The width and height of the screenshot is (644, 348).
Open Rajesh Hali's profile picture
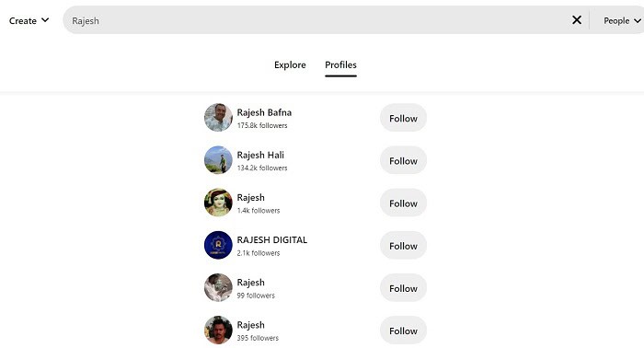(218, 160)
